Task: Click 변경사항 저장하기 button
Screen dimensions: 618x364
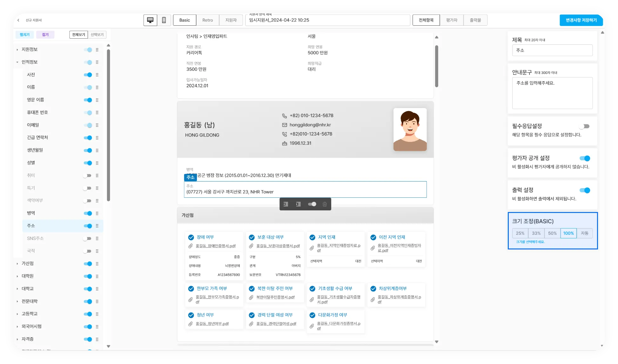Action: pos(581,20)
